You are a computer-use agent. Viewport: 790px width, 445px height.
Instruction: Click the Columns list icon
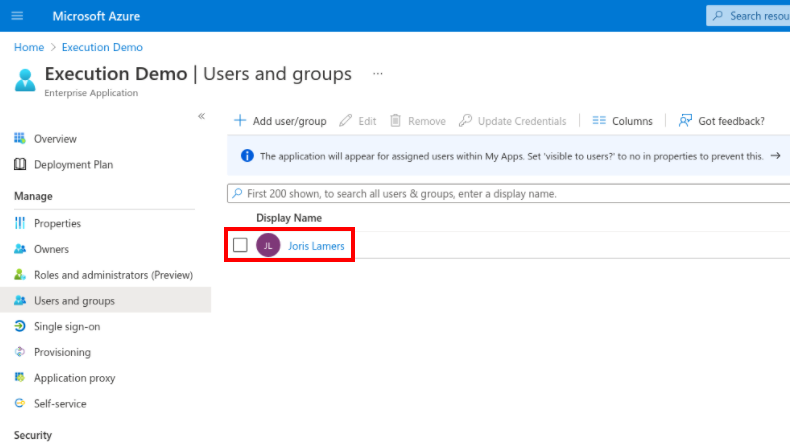pyautogui.click(x=599, y=120)
